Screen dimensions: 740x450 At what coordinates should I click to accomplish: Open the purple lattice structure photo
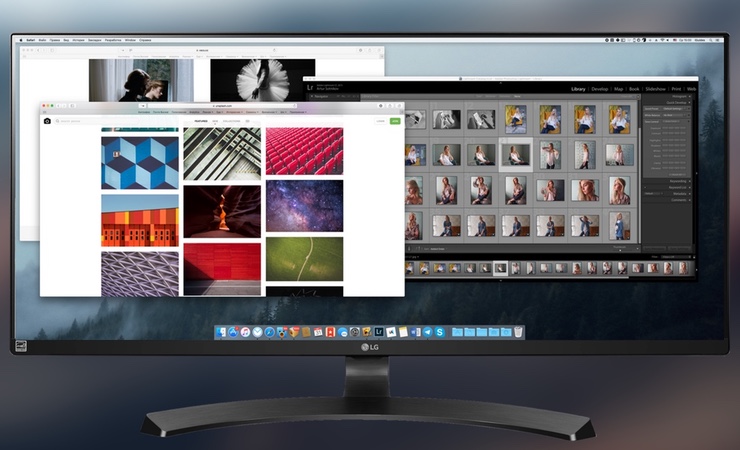(x=140, y=274)
